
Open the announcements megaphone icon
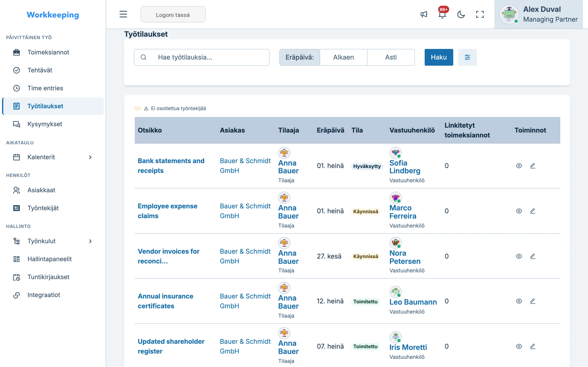[x=424, y=14]
